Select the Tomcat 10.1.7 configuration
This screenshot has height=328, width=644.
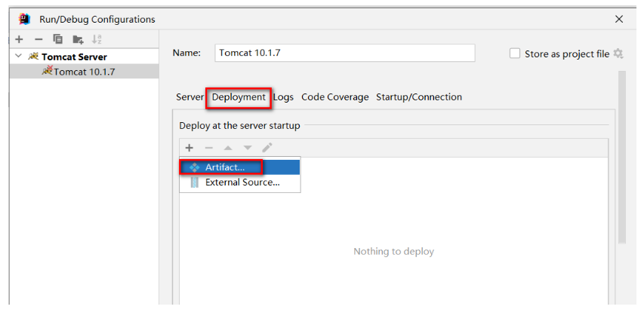pyautogui.click(x=84, y=72)
